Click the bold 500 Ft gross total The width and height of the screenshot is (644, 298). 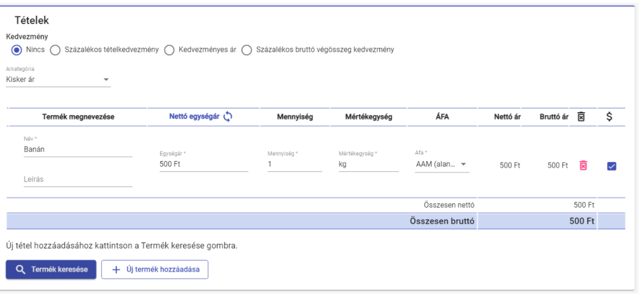582,221
